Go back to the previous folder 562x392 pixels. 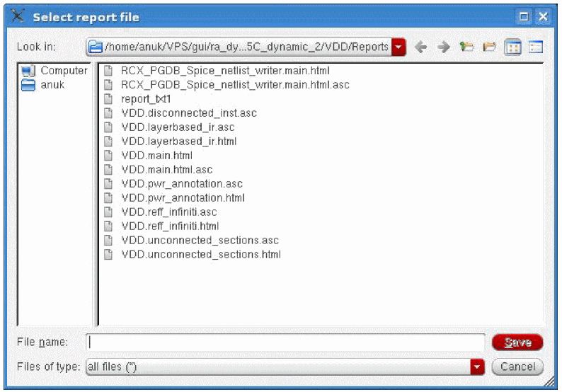point(420,47)
